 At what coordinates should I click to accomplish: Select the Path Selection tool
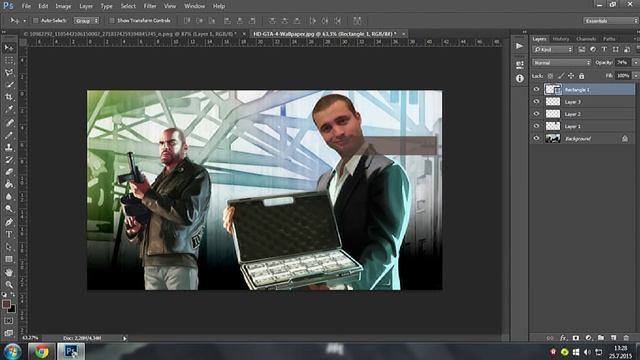[x=9, y=247]
